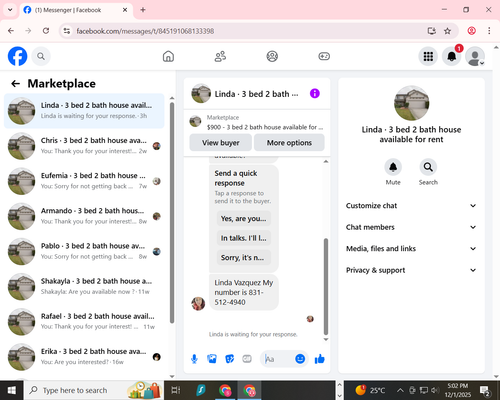500x400 pixels.
Task: Expand Media, files and links section
Action: [411, 249]
